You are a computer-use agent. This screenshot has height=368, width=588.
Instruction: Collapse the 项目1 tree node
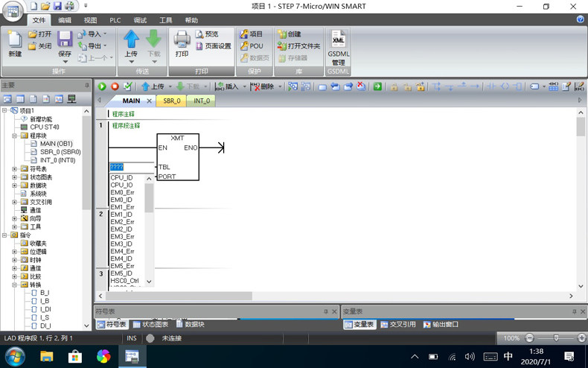(x=5, y=110)
